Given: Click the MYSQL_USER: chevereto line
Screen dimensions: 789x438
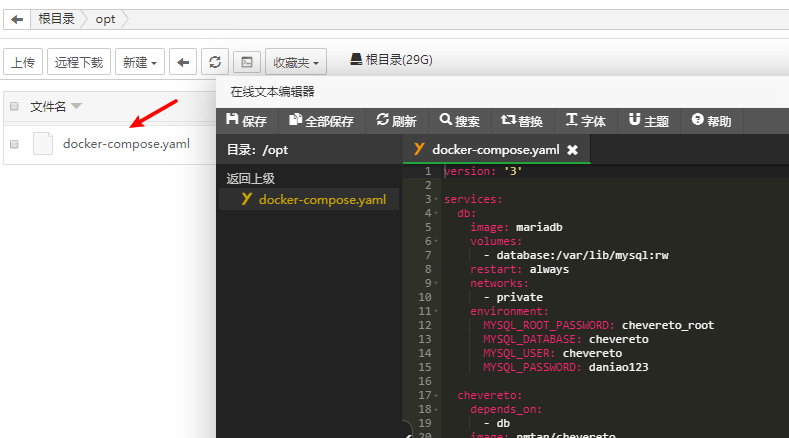Looking at the screenshot, I should pos(553,353).
